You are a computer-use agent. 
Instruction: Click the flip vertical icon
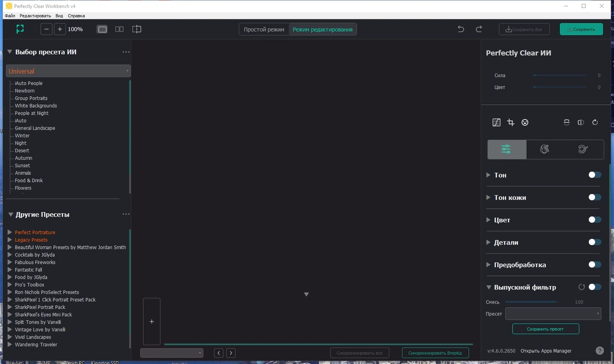click(566, 122)
